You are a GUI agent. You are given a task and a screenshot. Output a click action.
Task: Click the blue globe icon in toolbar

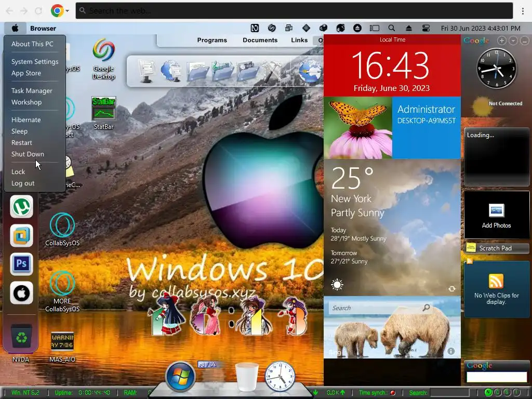click(x=310, y=71)
